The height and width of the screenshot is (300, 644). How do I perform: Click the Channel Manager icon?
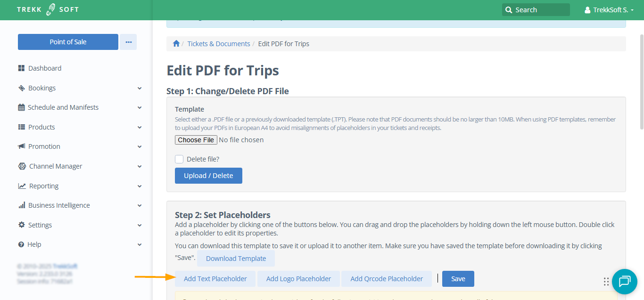(x=22, y=166)
